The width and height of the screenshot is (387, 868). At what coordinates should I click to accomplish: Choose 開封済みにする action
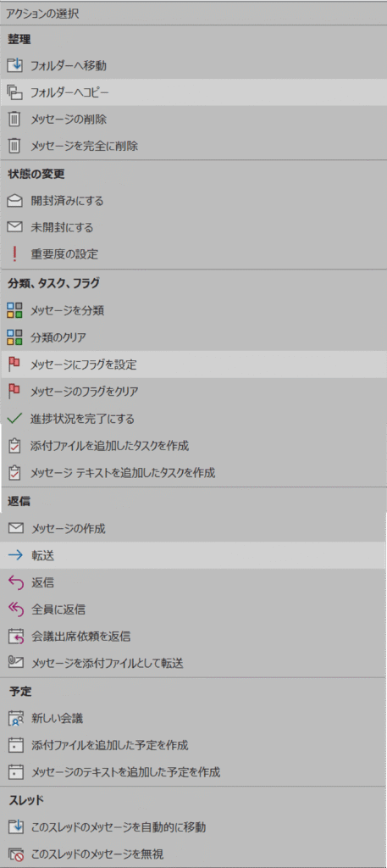coord(193,201)
